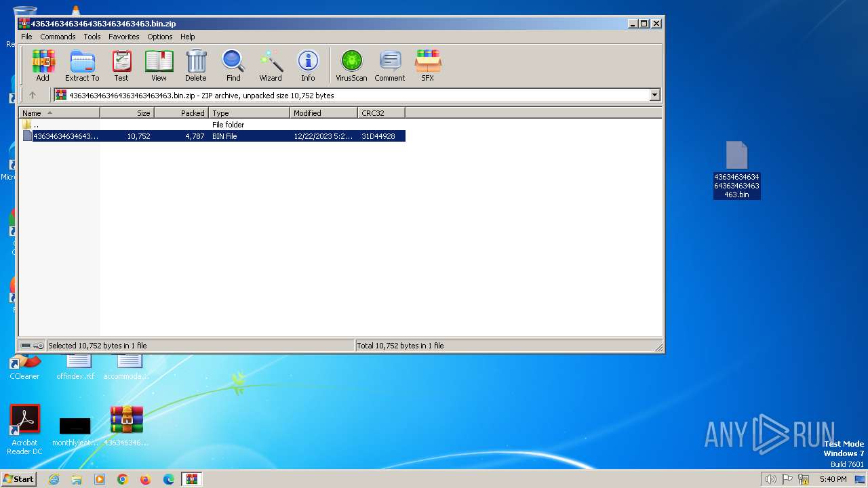Open the Find magnifier tool
Viewport: 868px width, 488px height.
pos(233,66)
